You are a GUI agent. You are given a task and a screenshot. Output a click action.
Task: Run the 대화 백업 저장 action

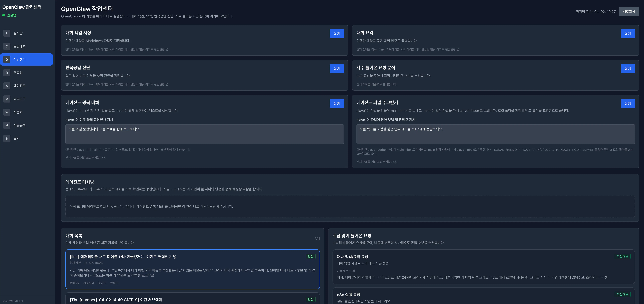tap(336, 34)
